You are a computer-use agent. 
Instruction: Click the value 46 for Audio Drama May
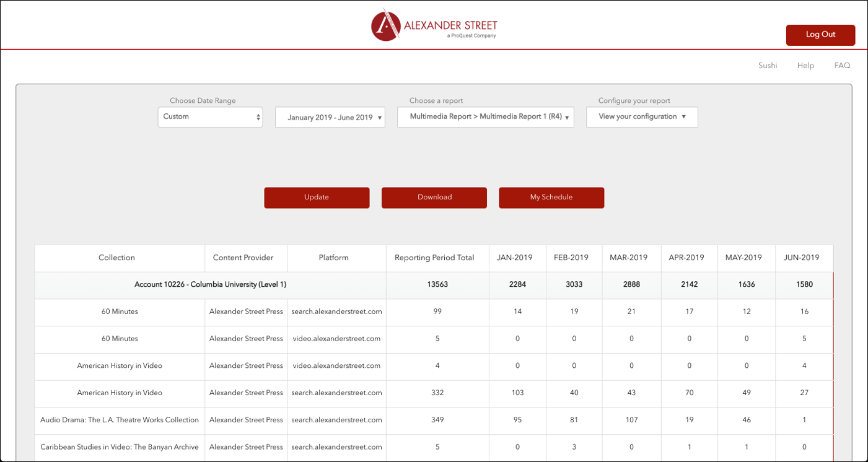[x=747, y=420]
